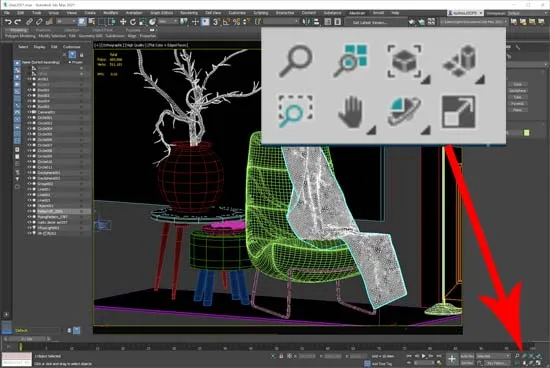Click the Get Latest Version button

[370, 22]
